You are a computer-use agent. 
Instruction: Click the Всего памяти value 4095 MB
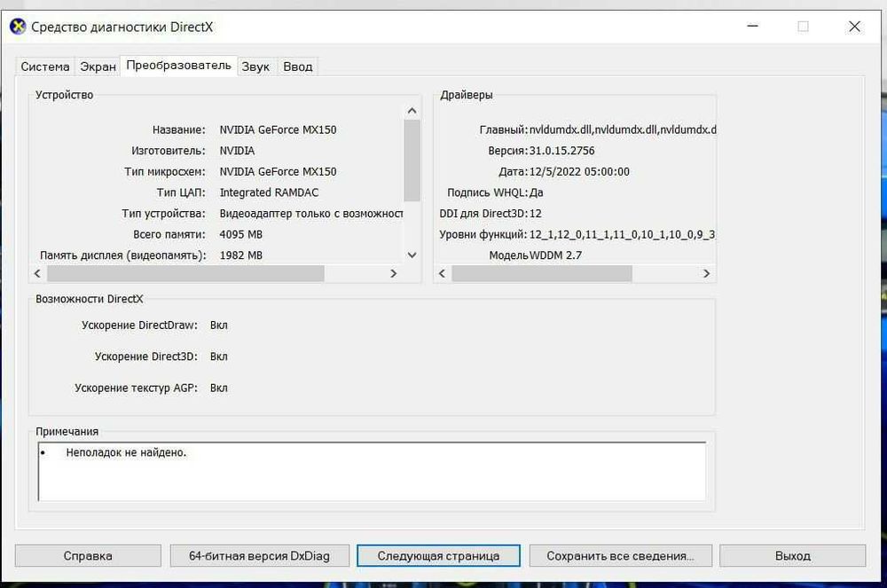(x=241, y=234)
